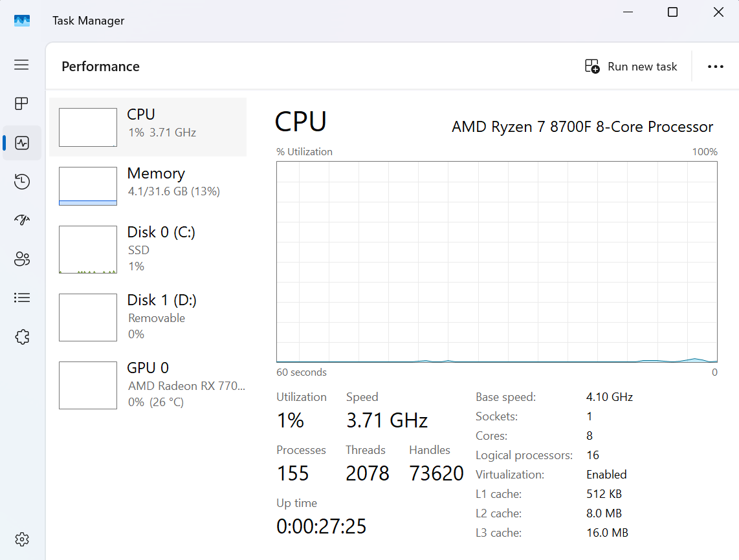Open Task Manager settings gear
The width and height of the screenshot is (739, 560).
22,539
